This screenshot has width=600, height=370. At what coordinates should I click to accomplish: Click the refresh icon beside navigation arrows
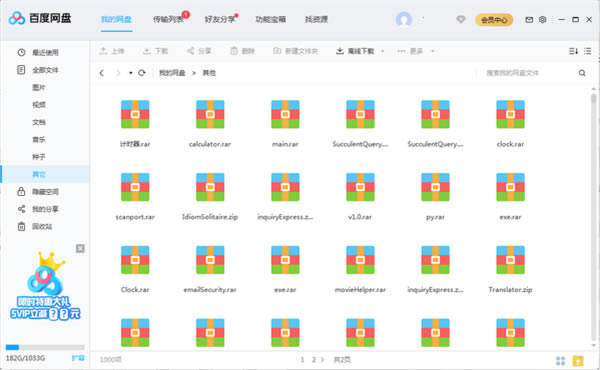coord(142,73)
